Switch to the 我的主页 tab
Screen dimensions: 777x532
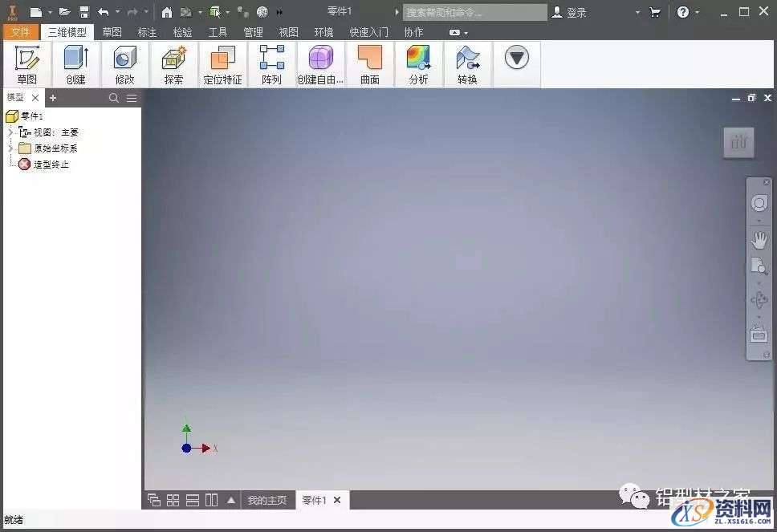click(x=267, y=499)
